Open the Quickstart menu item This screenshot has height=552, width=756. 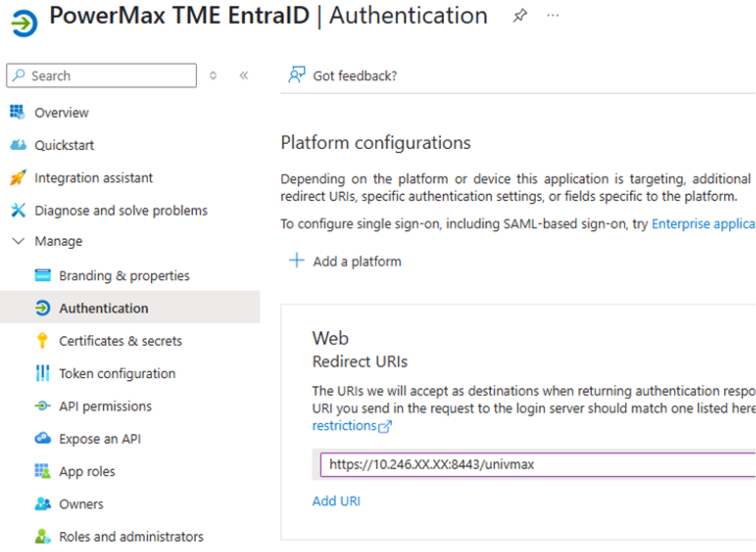pos(64,146)
